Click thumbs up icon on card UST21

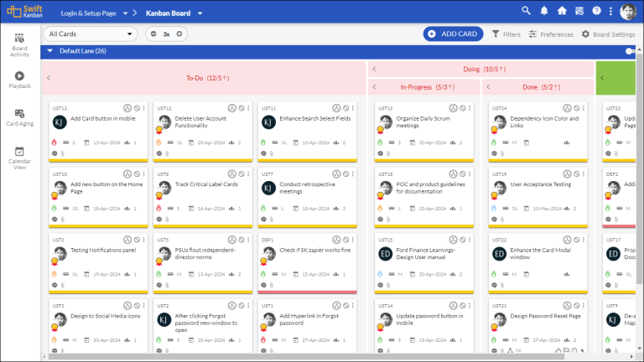[x=558, y=351]
